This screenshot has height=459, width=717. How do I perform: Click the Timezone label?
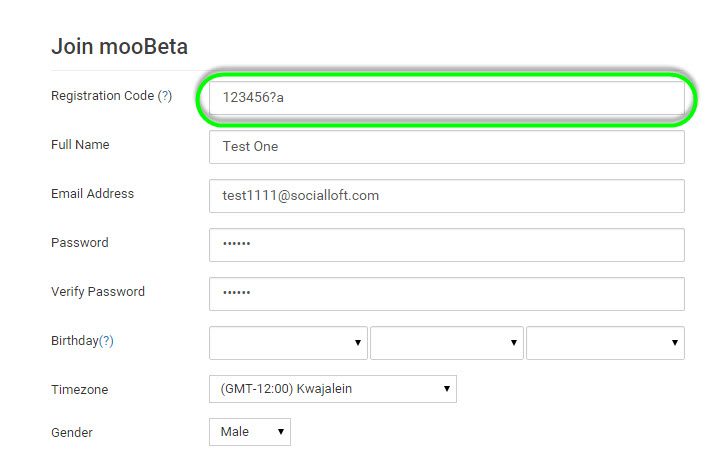coord(80,390)
